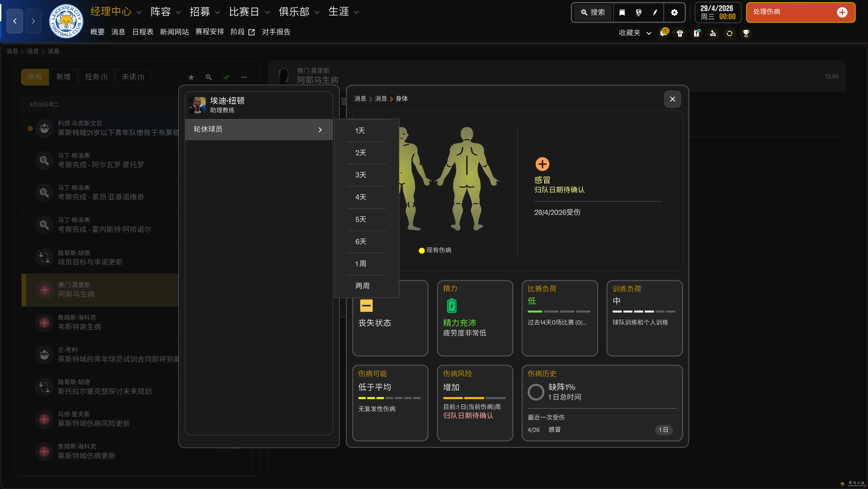The image size is (868, 489).
Task: Click the 搜索 search field
Action: coord(593,12)
